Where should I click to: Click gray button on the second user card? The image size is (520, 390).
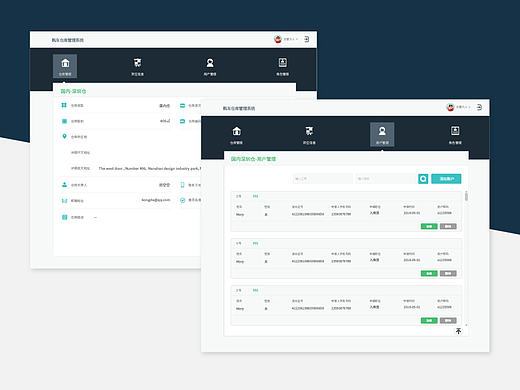[x=448, y=273]
